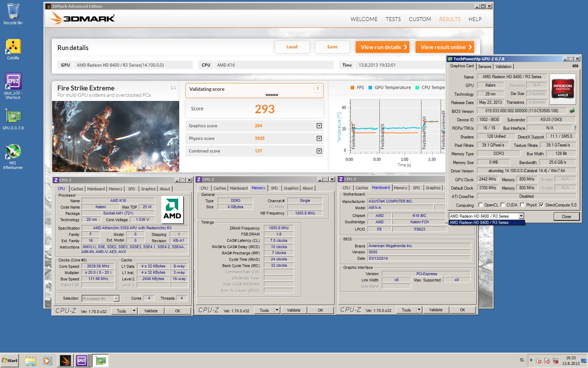
Task: Open the Processor #1 selection dropdown
Action: point(117,299)
